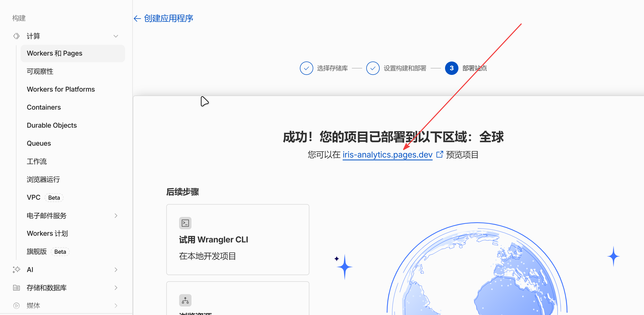Click step 3 部署站点 circle
The height and width of the screenshot is (315, 644).
pos(451,68)
